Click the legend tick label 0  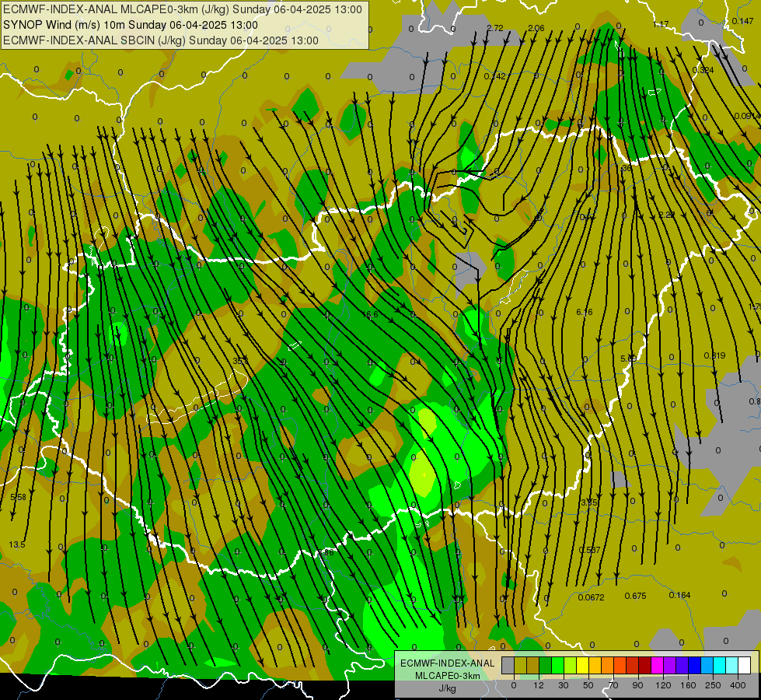point(514,685)
